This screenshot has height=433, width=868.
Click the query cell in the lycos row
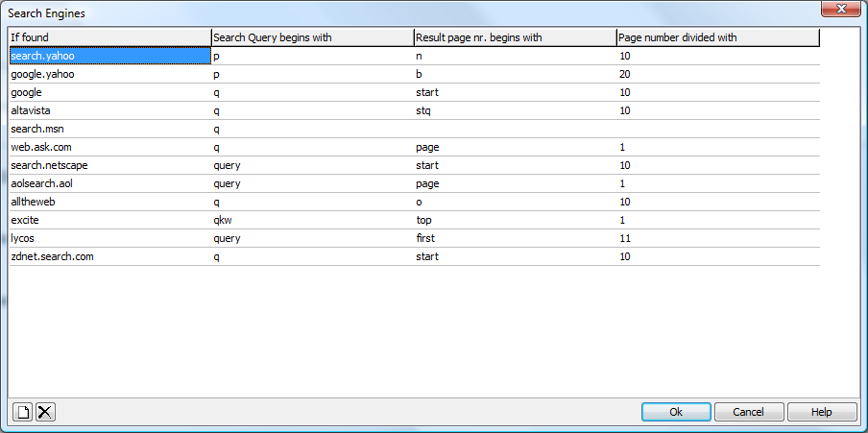[313, 239]
